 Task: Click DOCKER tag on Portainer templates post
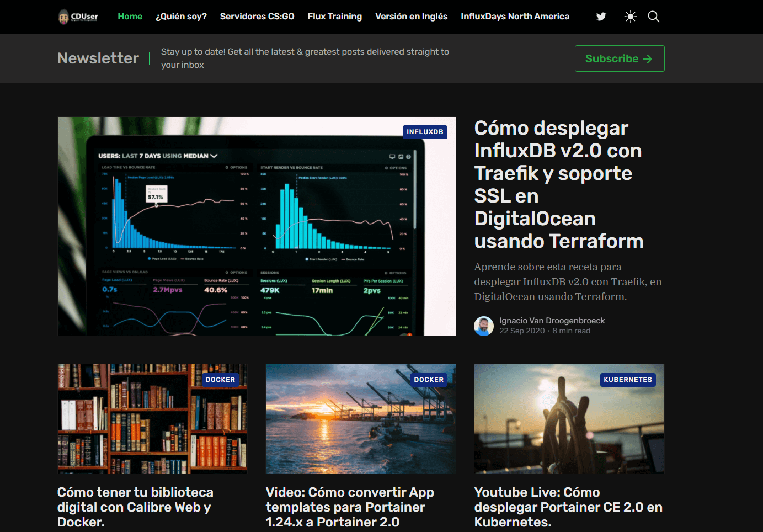(x=429, y=380)
